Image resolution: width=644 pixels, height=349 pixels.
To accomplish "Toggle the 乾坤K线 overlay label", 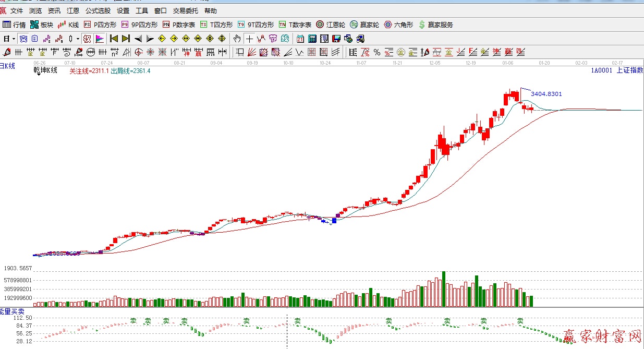I will coord(45,70).
